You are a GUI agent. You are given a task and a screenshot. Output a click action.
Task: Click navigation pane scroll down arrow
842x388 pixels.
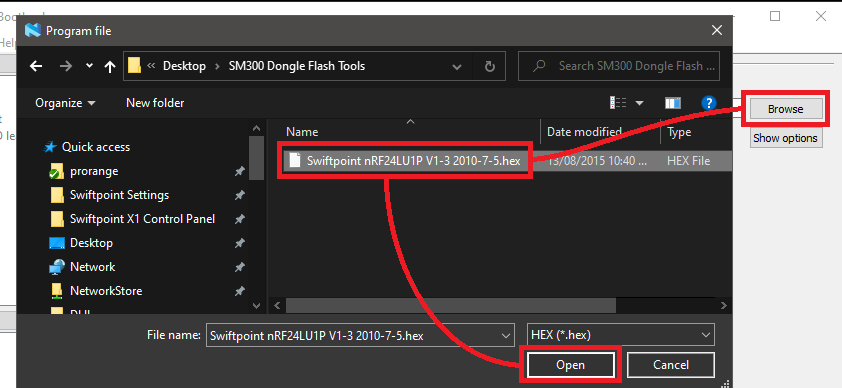click(x=257, y=305)
